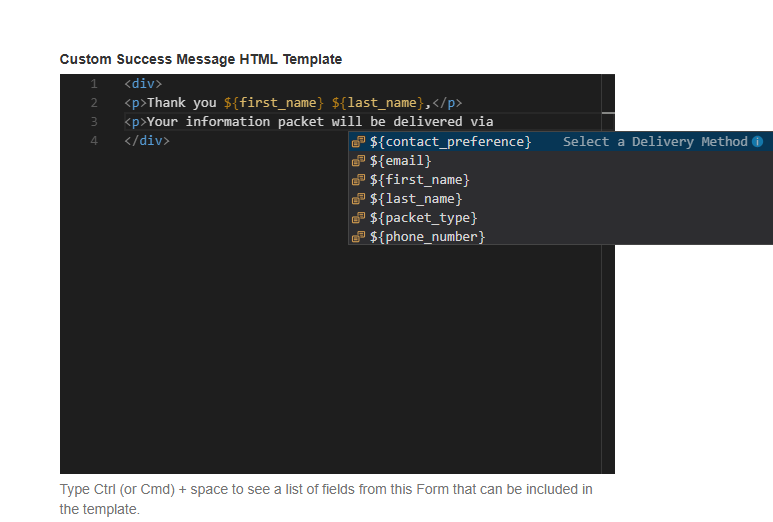Click the 'Select a Delivery Method' detail text

coord(655,142)
